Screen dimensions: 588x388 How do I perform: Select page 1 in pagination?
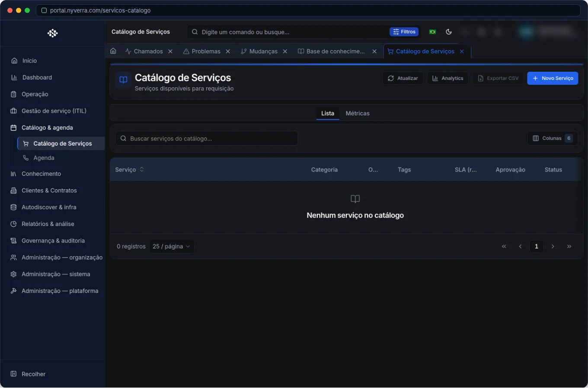point(537,246)
